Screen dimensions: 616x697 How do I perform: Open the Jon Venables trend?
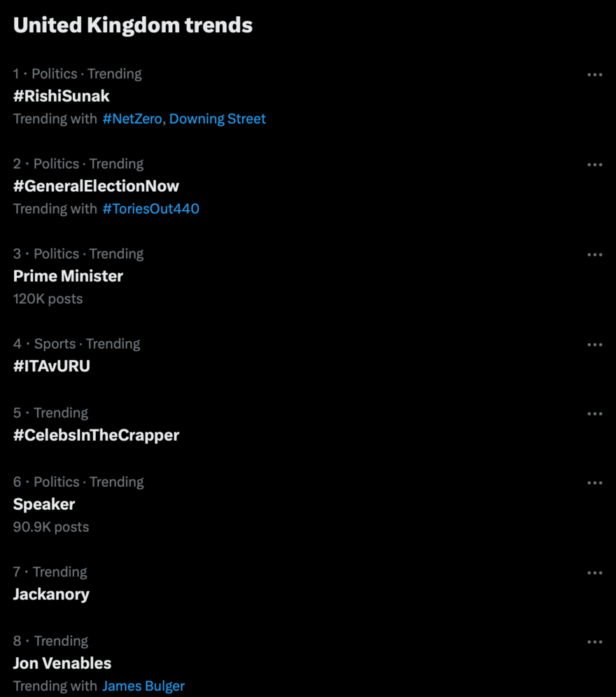point(62,663)
